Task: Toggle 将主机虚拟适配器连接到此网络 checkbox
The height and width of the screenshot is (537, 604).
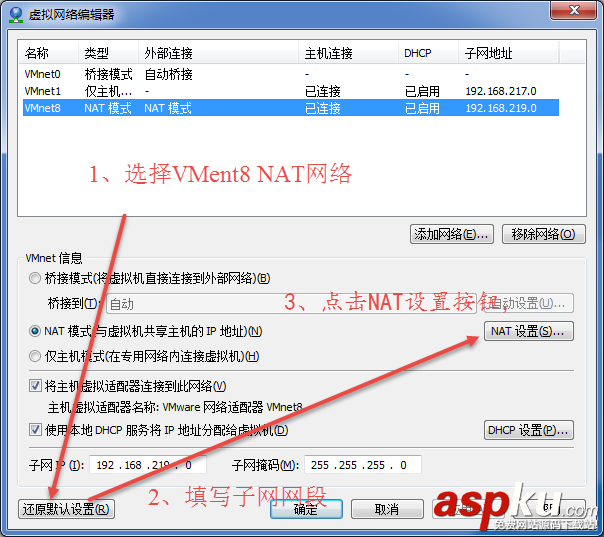Action: 35,386
